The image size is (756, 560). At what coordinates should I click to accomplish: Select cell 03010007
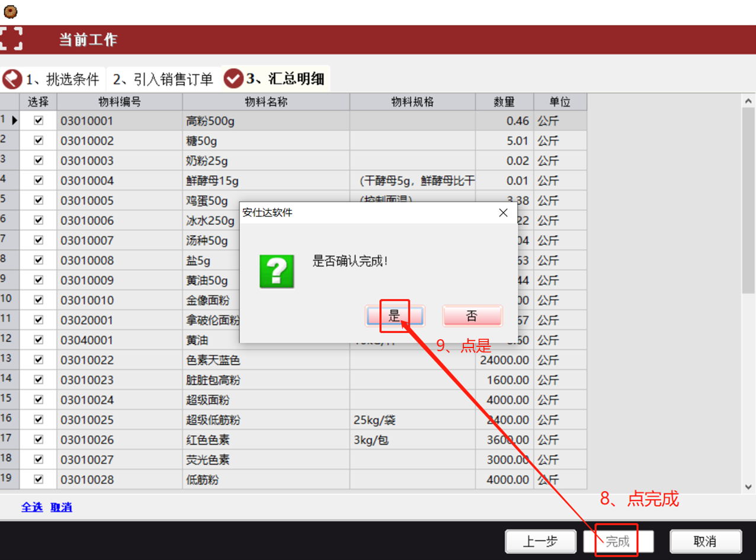pyautogui.click(x=120, y=240)
